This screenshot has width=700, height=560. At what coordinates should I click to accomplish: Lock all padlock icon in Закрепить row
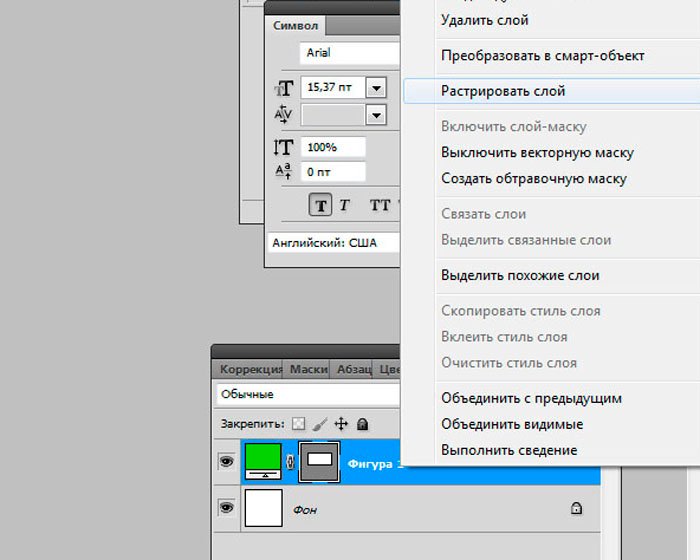pos(362,424)
